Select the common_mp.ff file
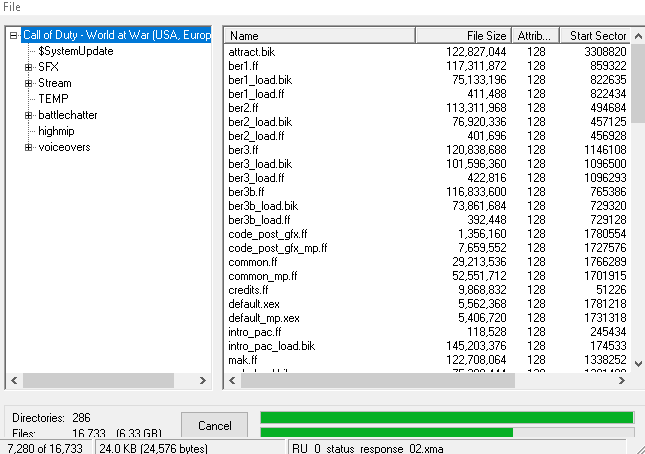The height and width of the screenshot is (454, 645). pyautogui.click(x=263, y=276)
